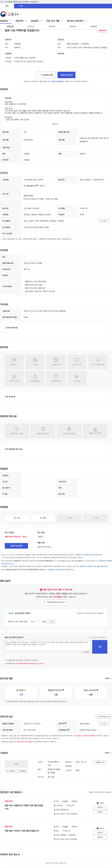
Task: Expand the 채용정보 menu
Action: 6,21
